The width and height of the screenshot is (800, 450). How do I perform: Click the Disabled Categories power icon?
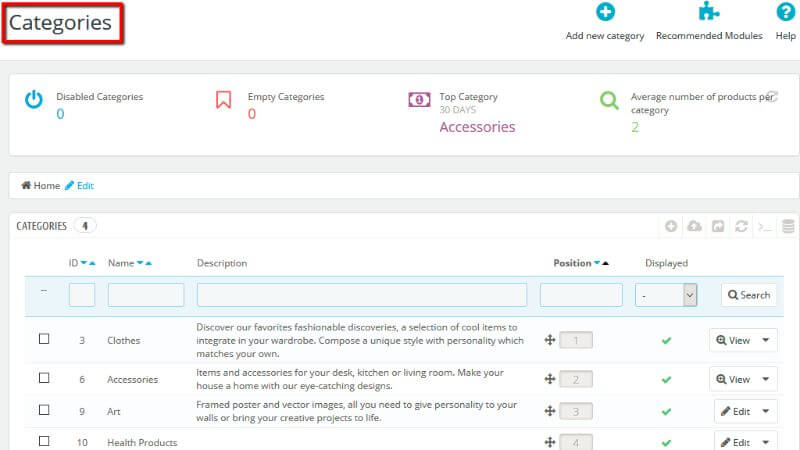(x=34, y=99)
